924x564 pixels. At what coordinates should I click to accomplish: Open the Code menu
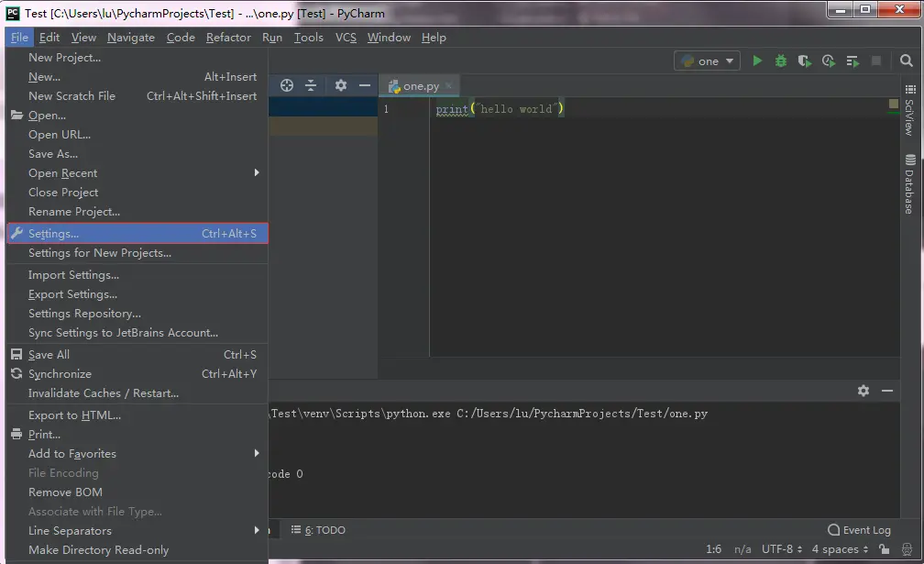(x=181, y=37)
